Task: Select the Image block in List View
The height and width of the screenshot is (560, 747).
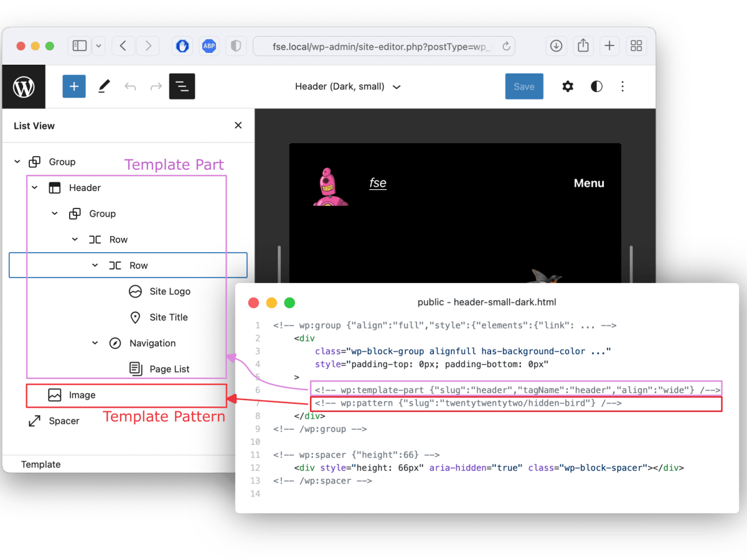Action: (82, 395)
